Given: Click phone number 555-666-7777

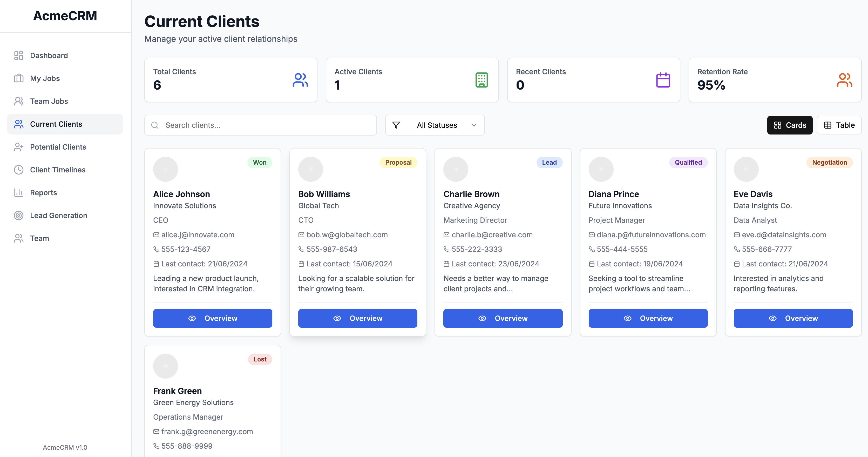Looking at the screenshot, I should coord(767,249).
